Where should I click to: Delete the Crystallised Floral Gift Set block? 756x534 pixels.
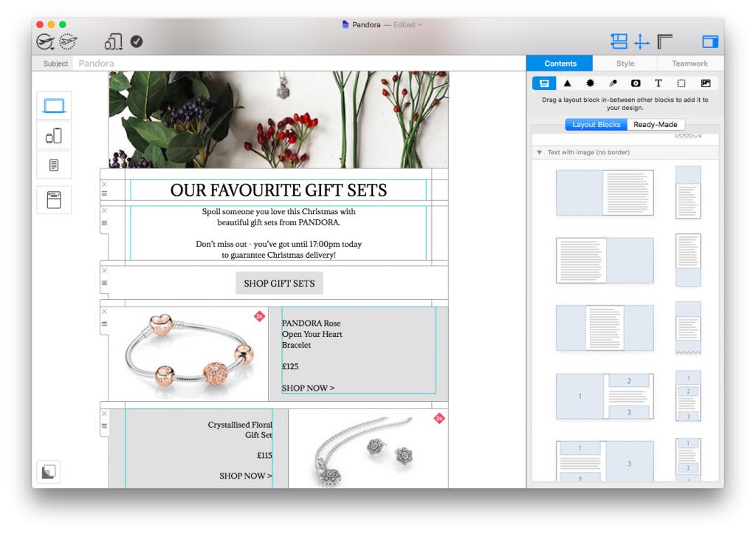click(x=104, y=414)
